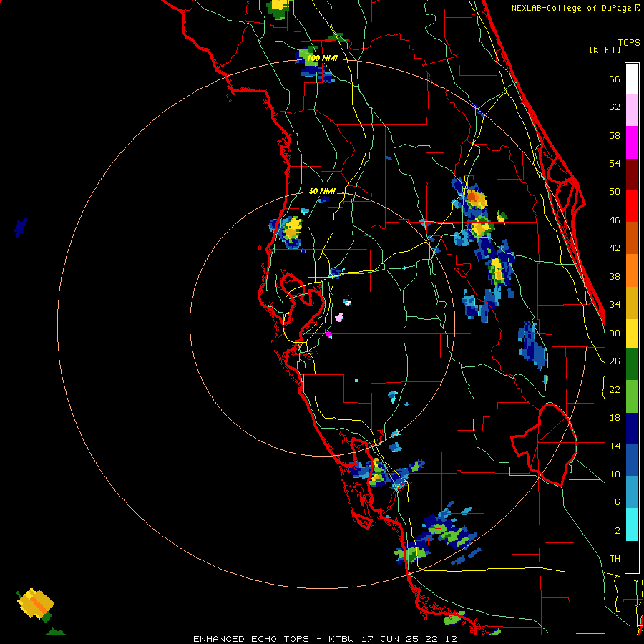Select the 10 value on the legend
The width and height of the screenshot is (644, 644).
pos(615,474)
